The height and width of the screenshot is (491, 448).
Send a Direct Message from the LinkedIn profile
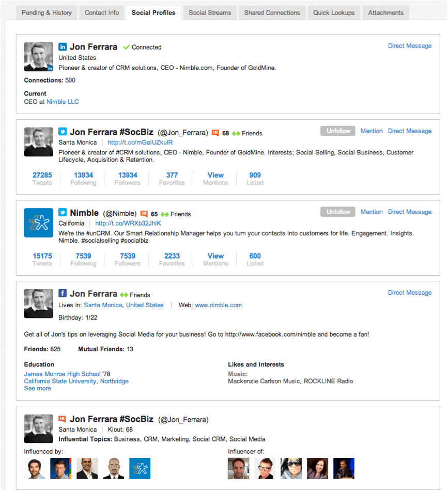point(409,45)
